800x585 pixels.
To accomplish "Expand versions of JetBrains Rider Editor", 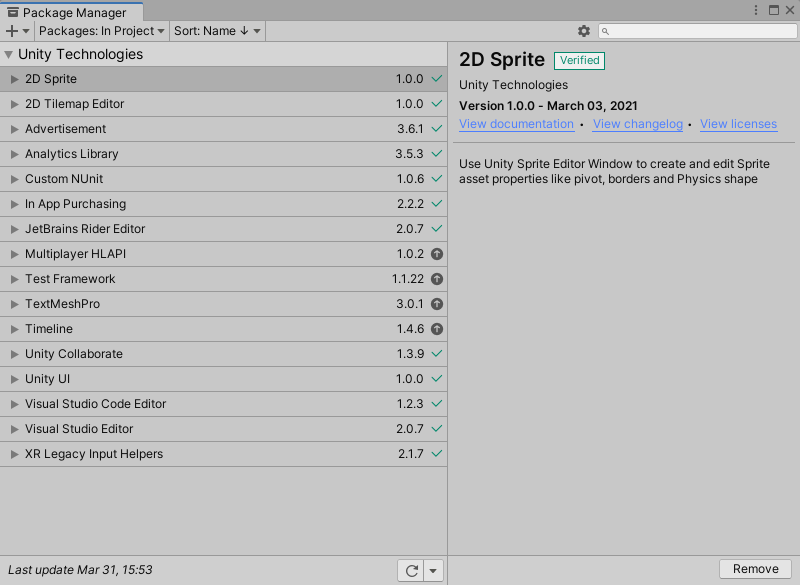I will (15, 229).
